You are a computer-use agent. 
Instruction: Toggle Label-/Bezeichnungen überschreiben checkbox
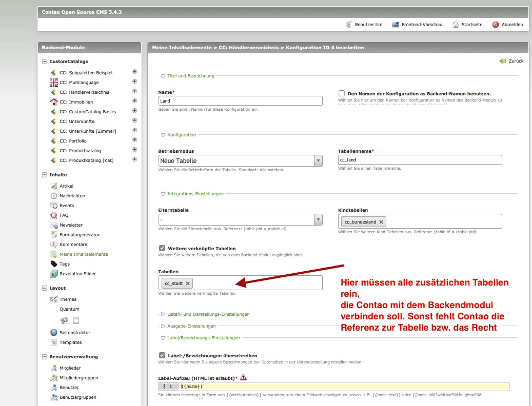click(x=162, y=355)
